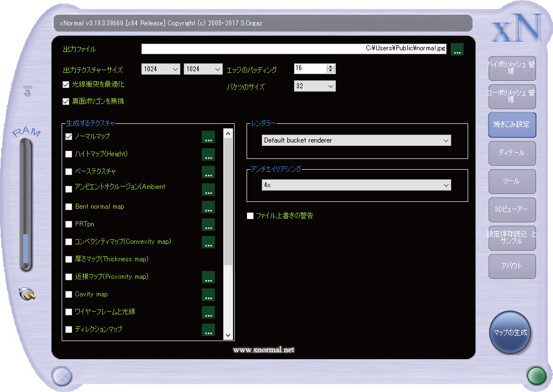The width and height of the screenshot is (553, 392).
Task: Open バケツのサイズ 32 dropdown
Action: [314, 86]
